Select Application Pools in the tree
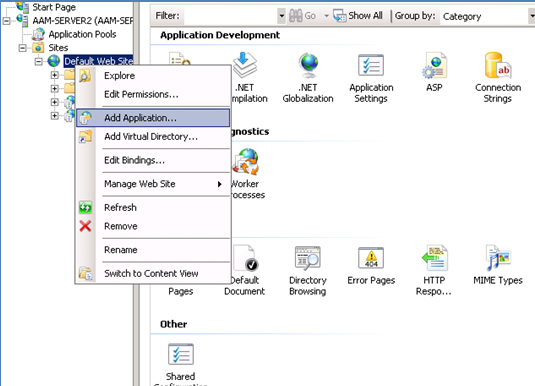This screenshot has height=386, width=535. [x=82, y=34]
